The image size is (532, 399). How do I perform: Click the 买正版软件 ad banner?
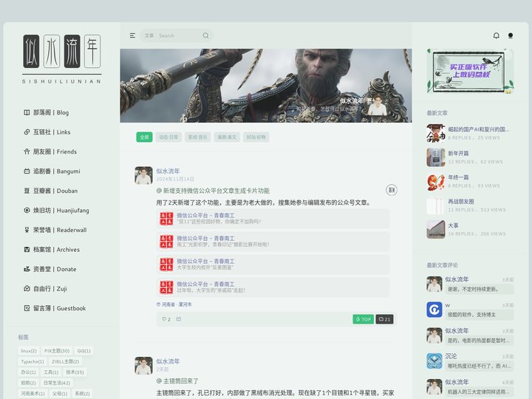coord(470,71)
